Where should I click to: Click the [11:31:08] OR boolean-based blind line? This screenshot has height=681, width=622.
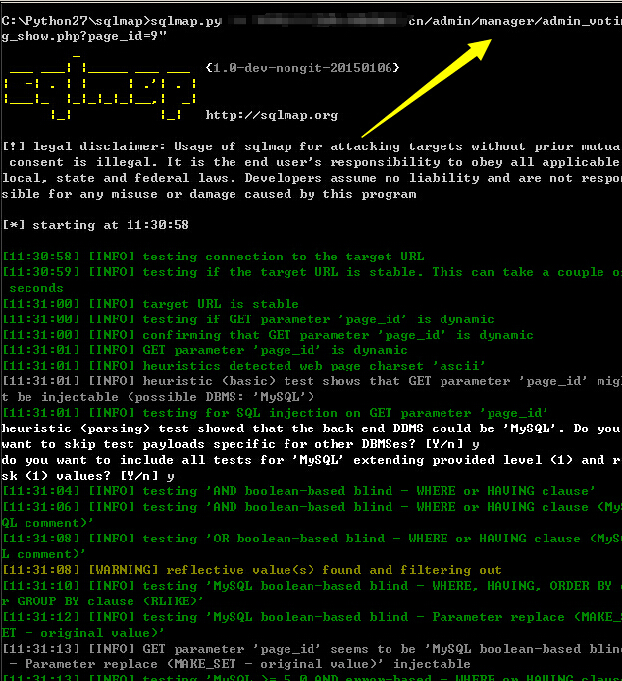(311, 539)
